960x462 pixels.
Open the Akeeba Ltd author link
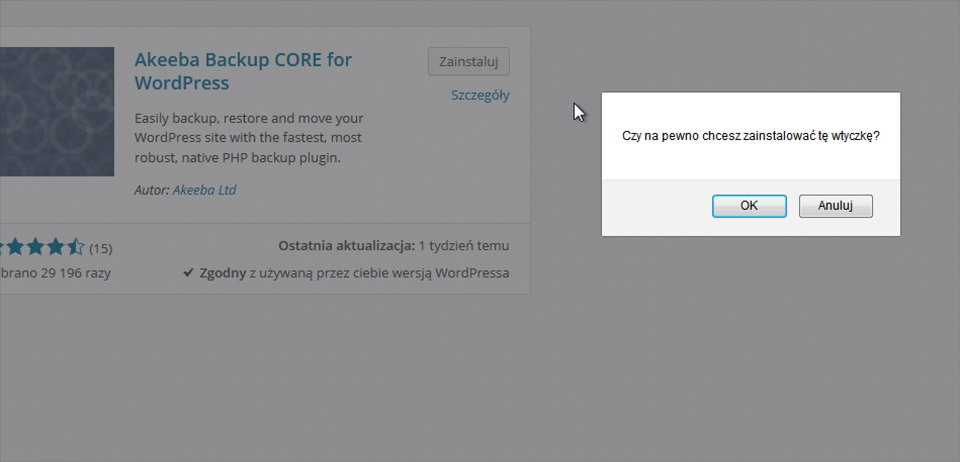[204, 190]
